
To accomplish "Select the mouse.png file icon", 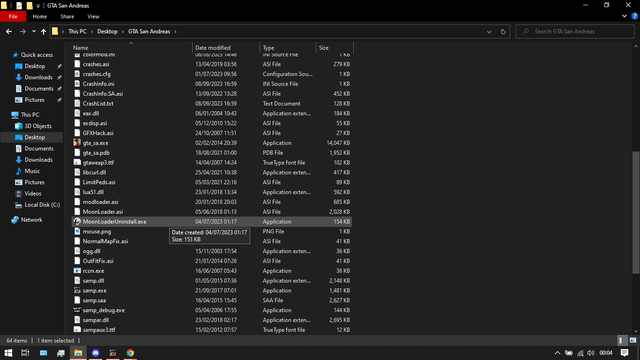I will (77, 231).
